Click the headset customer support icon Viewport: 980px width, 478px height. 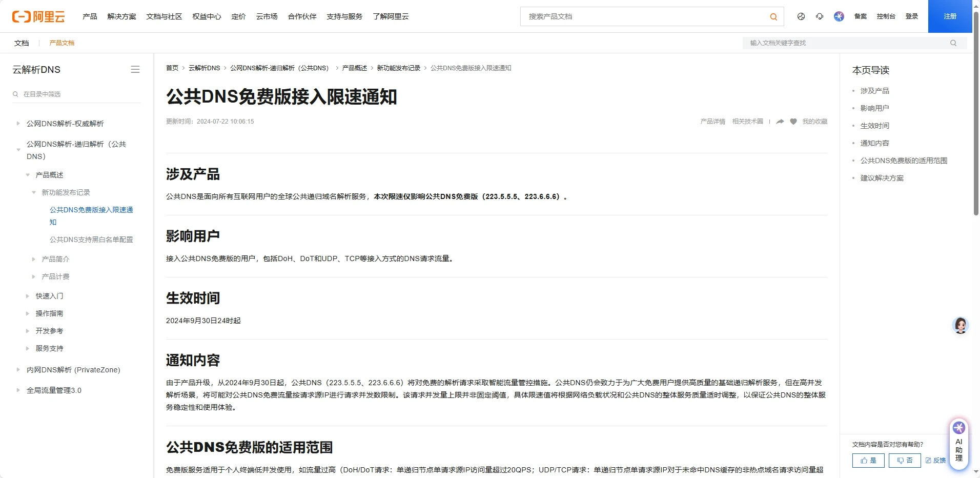820,16
